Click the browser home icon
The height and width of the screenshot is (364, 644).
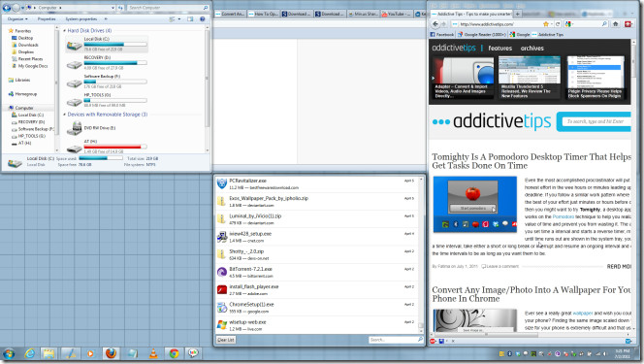pos(615,24)
